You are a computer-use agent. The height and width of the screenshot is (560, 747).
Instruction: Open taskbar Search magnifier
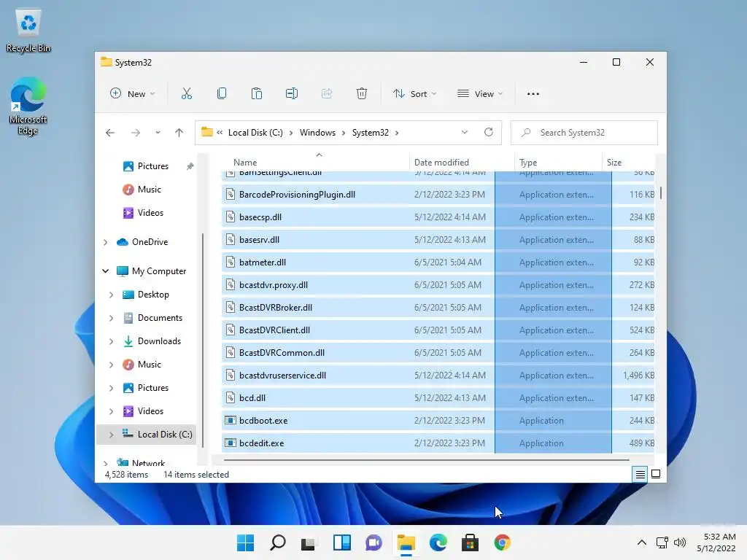tap(278, 542)
